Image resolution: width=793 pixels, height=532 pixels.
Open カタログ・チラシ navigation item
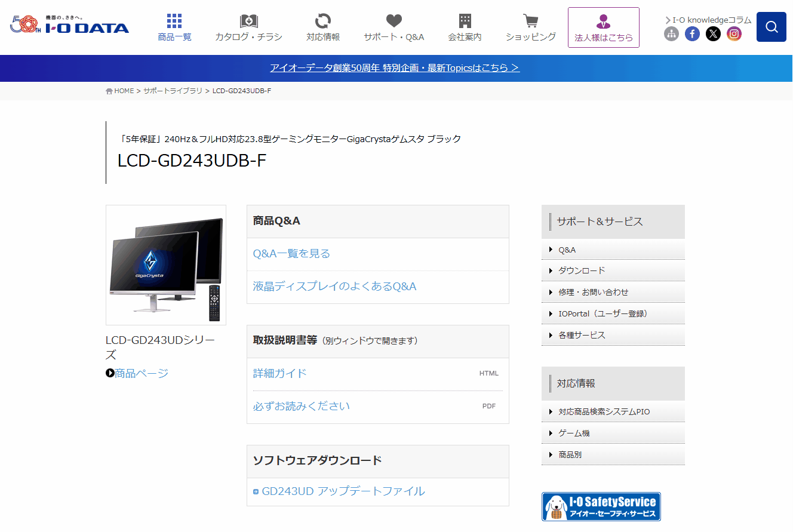(x=248, y=27)
